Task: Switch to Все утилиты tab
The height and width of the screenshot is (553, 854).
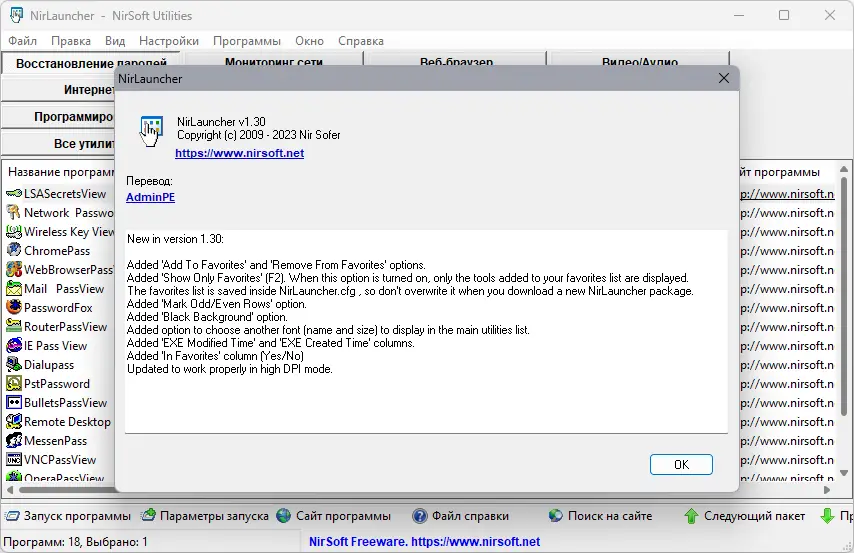Action: point(59,144)
